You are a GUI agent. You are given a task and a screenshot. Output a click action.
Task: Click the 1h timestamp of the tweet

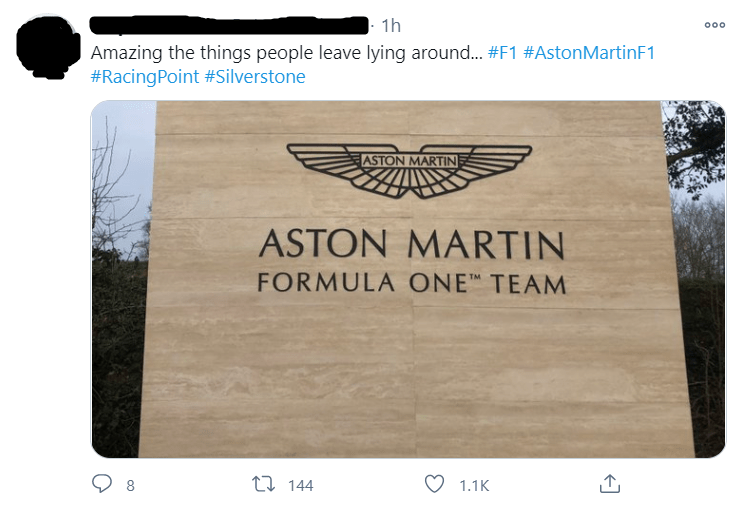click(391, 26)
